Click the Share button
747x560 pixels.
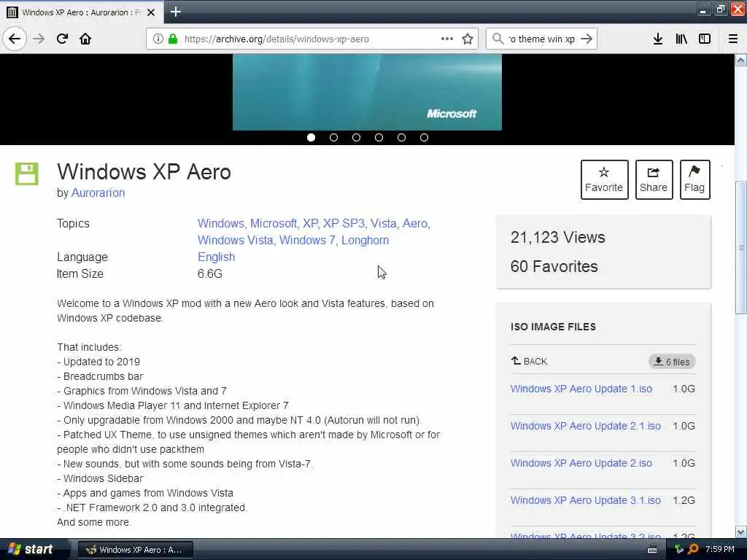(x=654, y=179)
